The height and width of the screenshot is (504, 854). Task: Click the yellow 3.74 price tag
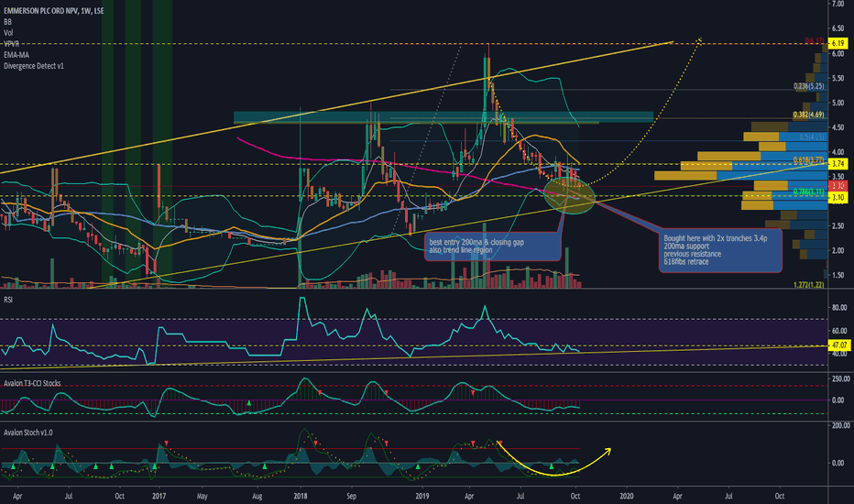click(838, 163)
